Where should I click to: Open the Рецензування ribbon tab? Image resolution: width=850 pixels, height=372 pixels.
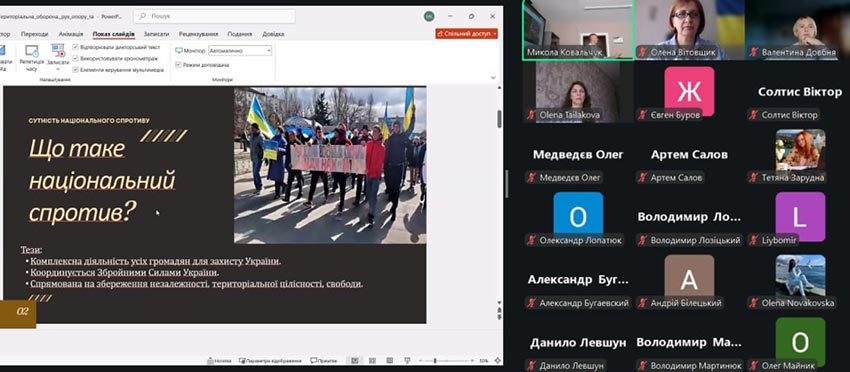pos(198,34)
